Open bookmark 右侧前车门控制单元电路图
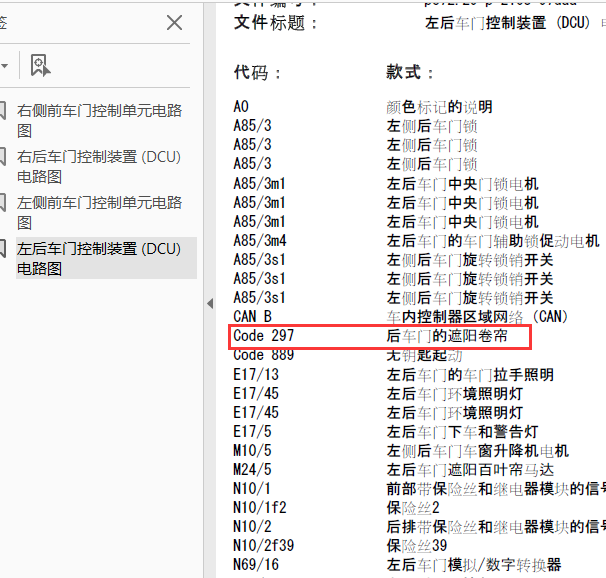This screenshot has height=578, width=606. 99,121
